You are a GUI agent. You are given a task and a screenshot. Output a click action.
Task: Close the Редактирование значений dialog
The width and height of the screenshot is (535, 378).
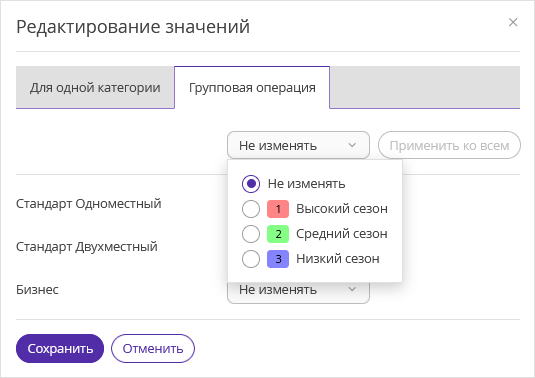[513, 23]
